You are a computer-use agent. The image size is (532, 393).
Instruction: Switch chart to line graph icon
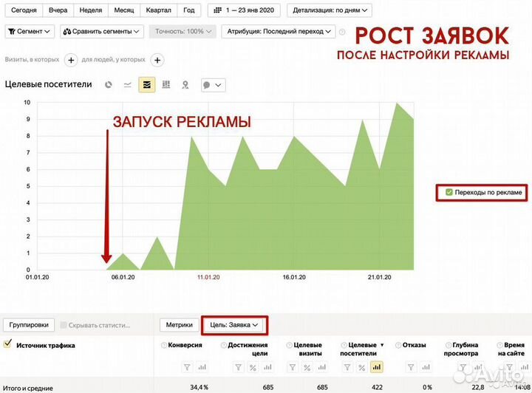(128, 85)
